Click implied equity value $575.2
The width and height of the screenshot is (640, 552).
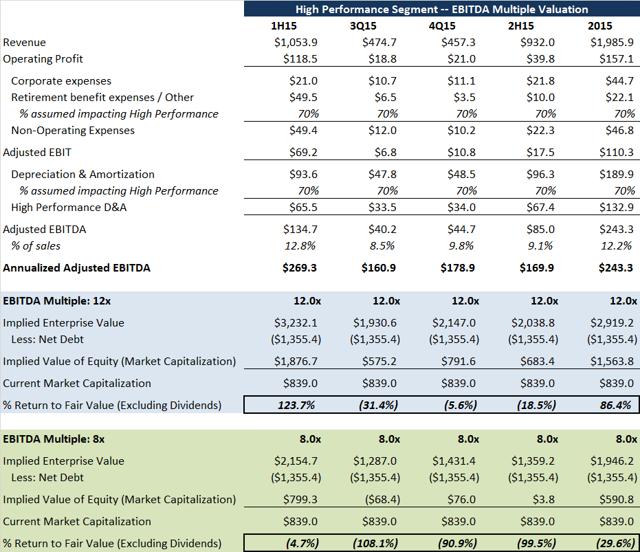click(x=380, y=362)
